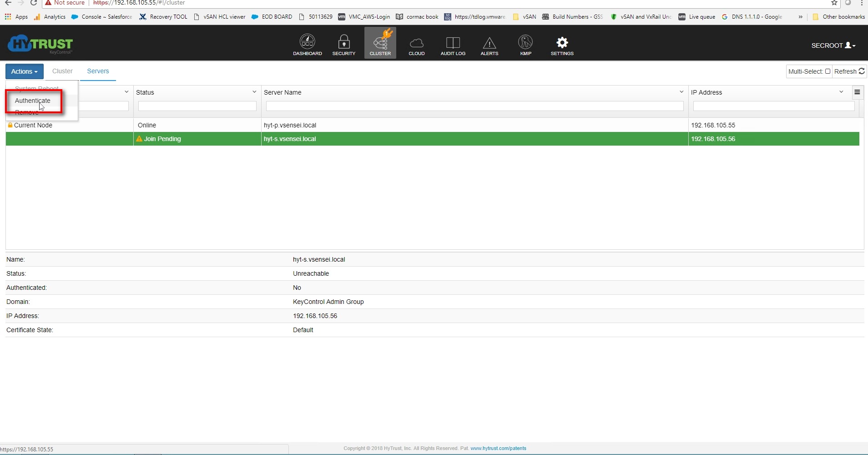Expand the Status column dropdown arrow
This screenshot has width=868, height=455.
pos(254,92)
